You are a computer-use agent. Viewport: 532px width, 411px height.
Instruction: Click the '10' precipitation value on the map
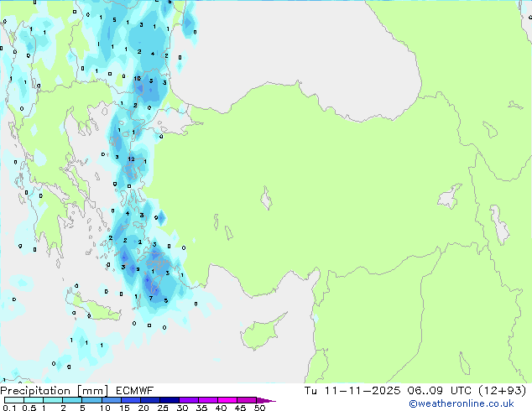pos(137,79)
